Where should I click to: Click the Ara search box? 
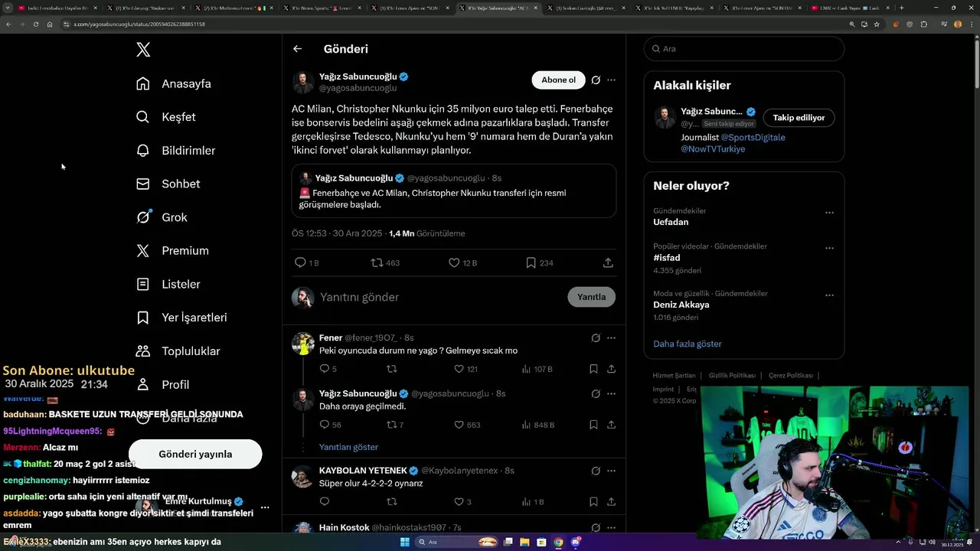pyautogui.click(x=743, y=48)
